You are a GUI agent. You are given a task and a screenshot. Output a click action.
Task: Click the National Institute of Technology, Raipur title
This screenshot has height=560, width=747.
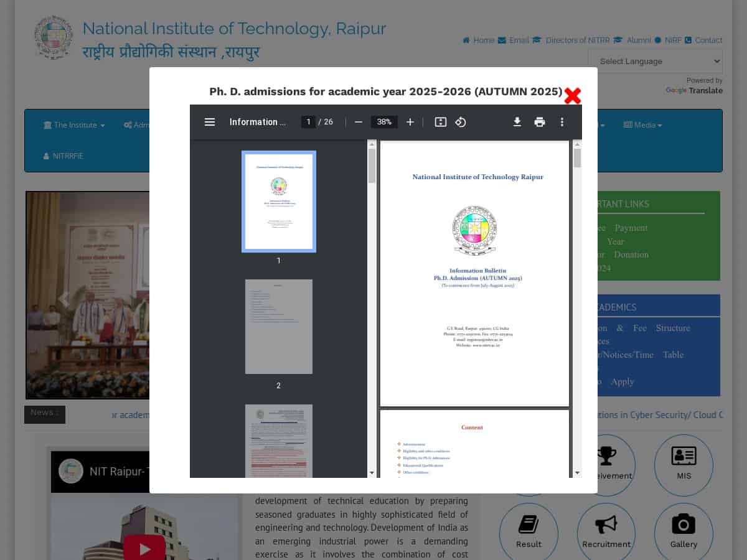(235, 29)
